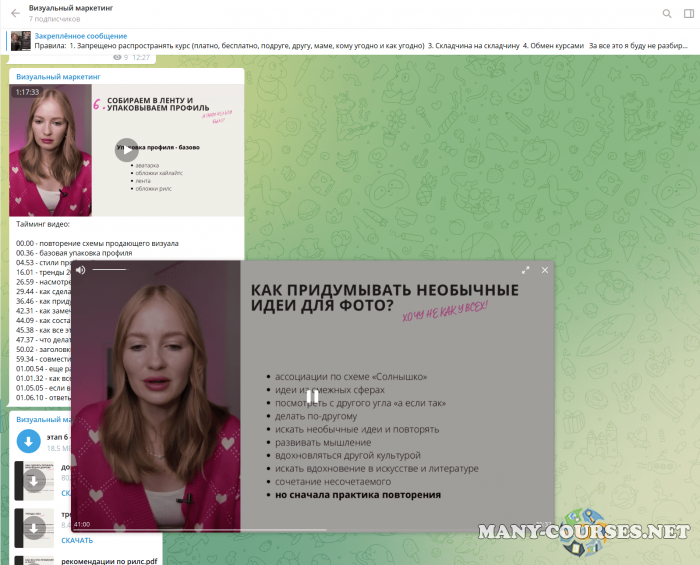Seek on the video progress bar
The height and width of the screenshot is (565, 700).
coord(200,529)
